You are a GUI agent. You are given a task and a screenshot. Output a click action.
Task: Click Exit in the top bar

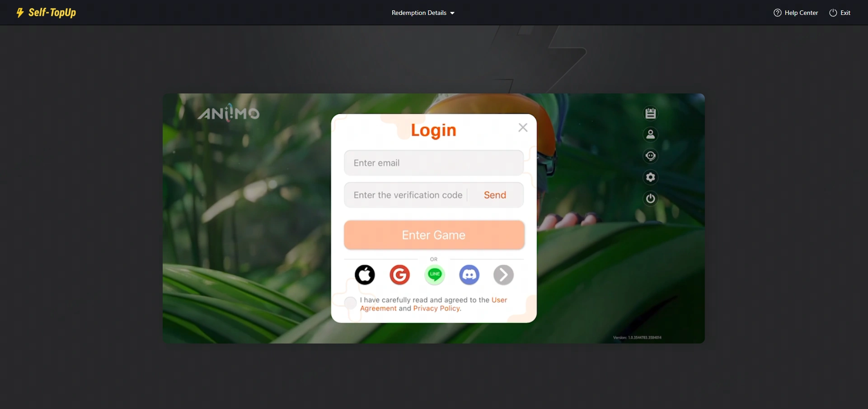(x=840, y=13)
